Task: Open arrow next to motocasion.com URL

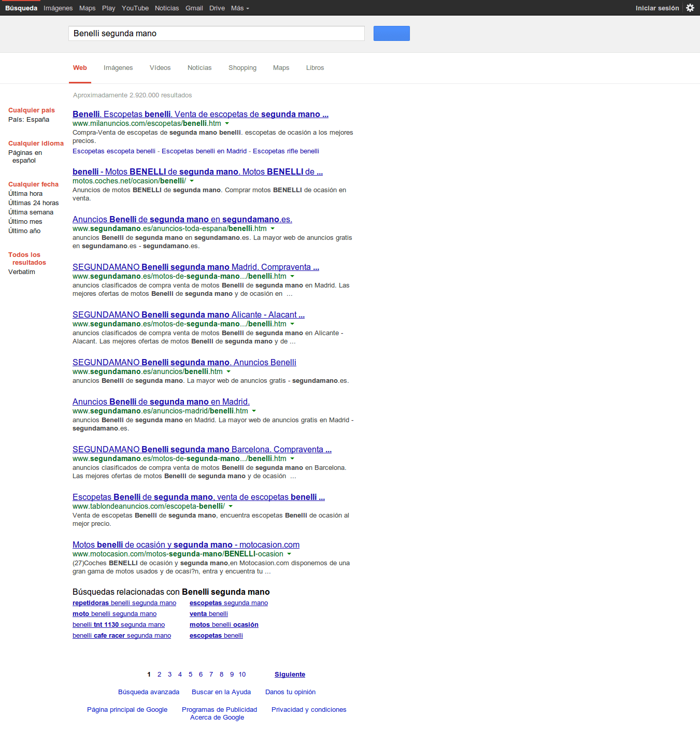Action: click(x=289, y=554)
